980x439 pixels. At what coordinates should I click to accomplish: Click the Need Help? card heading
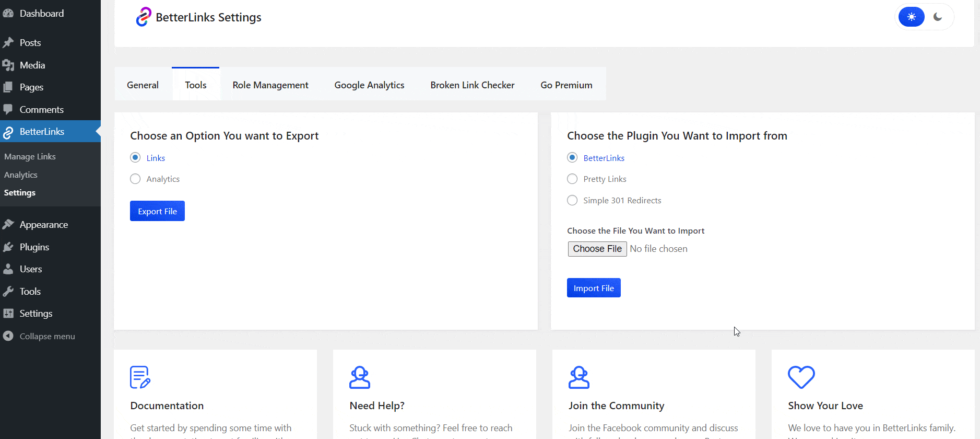pos(377,406)
